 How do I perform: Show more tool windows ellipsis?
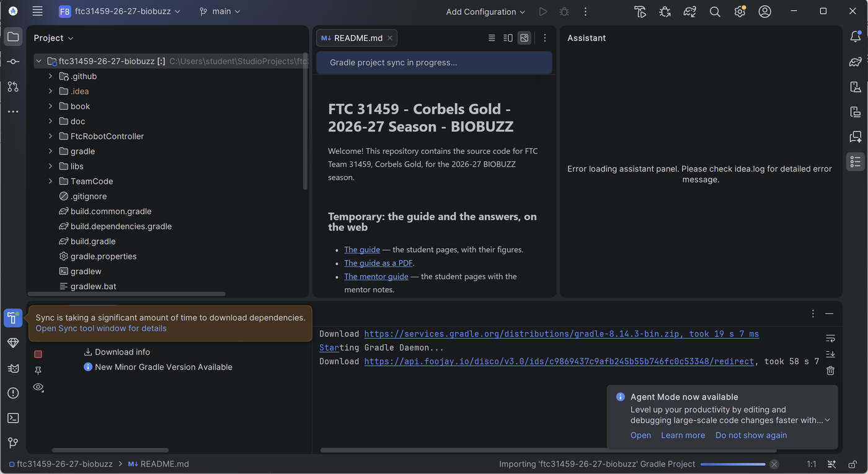click(x=13, y=112)
